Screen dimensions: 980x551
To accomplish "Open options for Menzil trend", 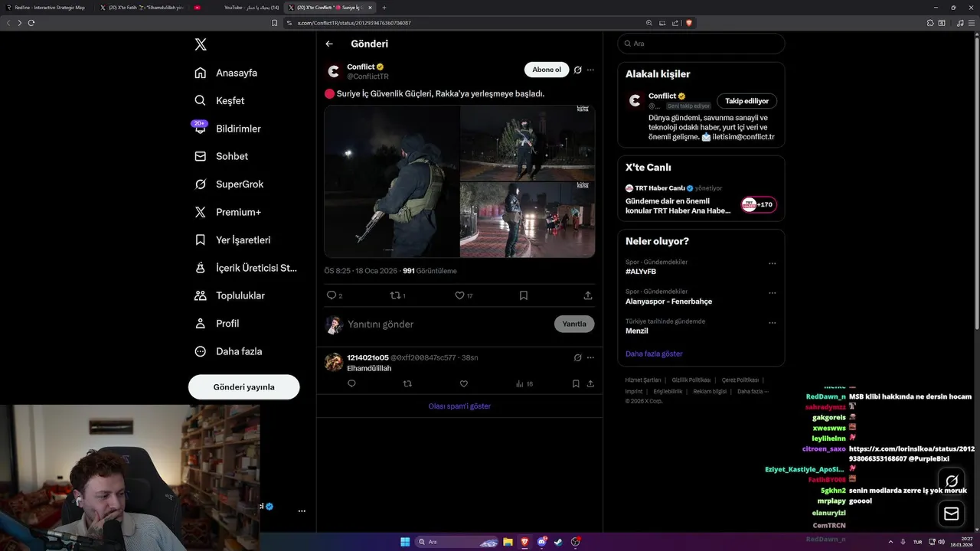I will (773, 323).
